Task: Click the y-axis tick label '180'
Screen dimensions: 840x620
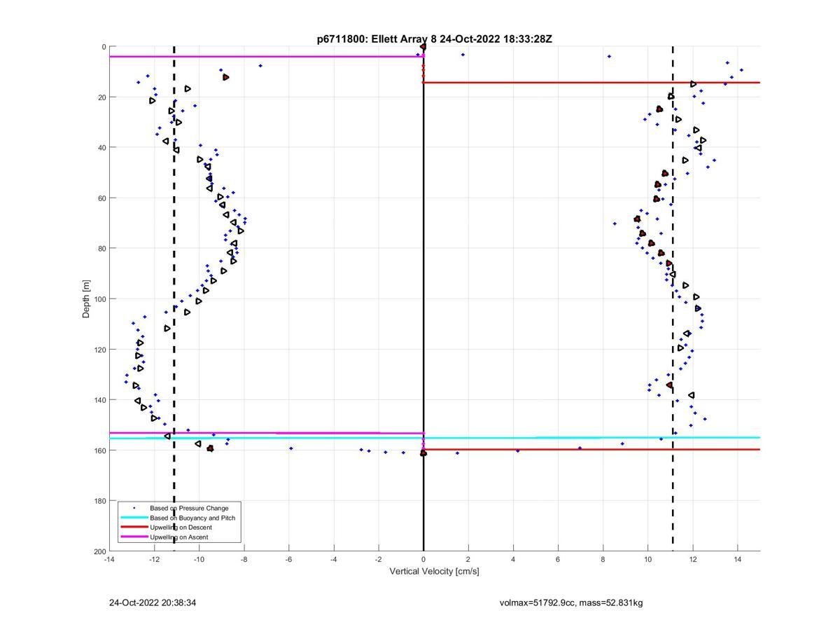Action: coord(100,501)
